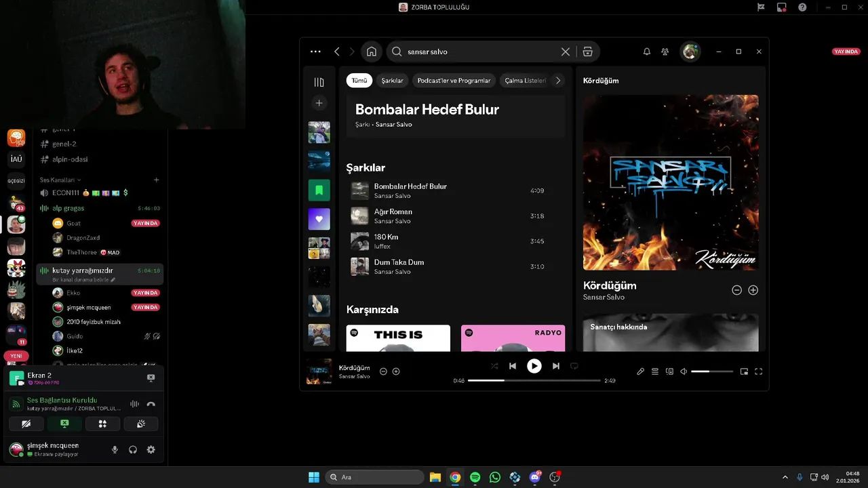This screenshot has height=488, width=868.
Task: Skip to previous track
Action: (x=513, y=366)
